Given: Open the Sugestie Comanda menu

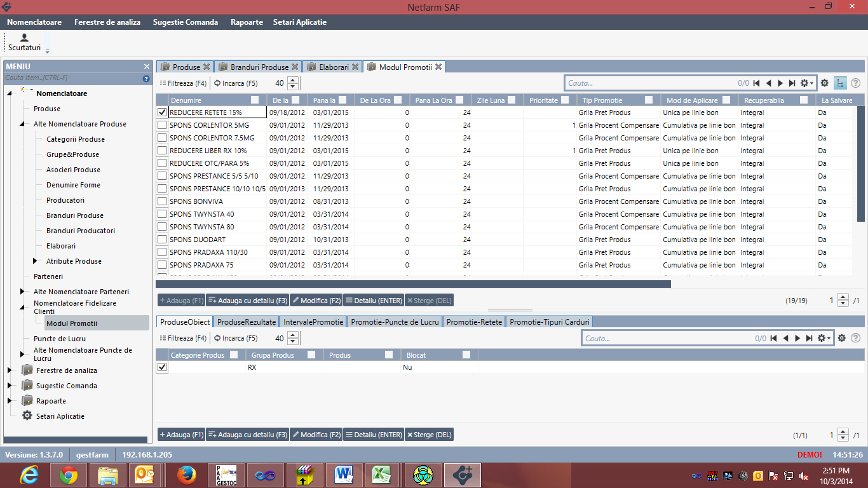Looking at the screenshot, I should point(185,22).
